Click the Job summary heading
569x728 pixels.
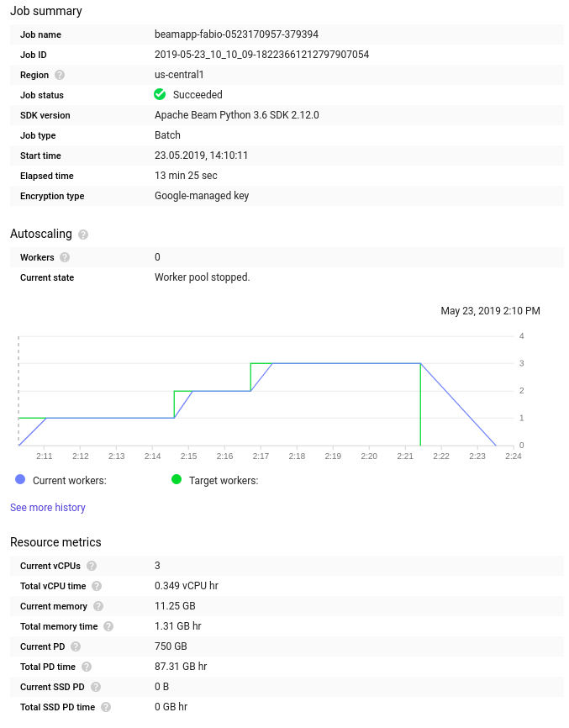pos(46,11)
